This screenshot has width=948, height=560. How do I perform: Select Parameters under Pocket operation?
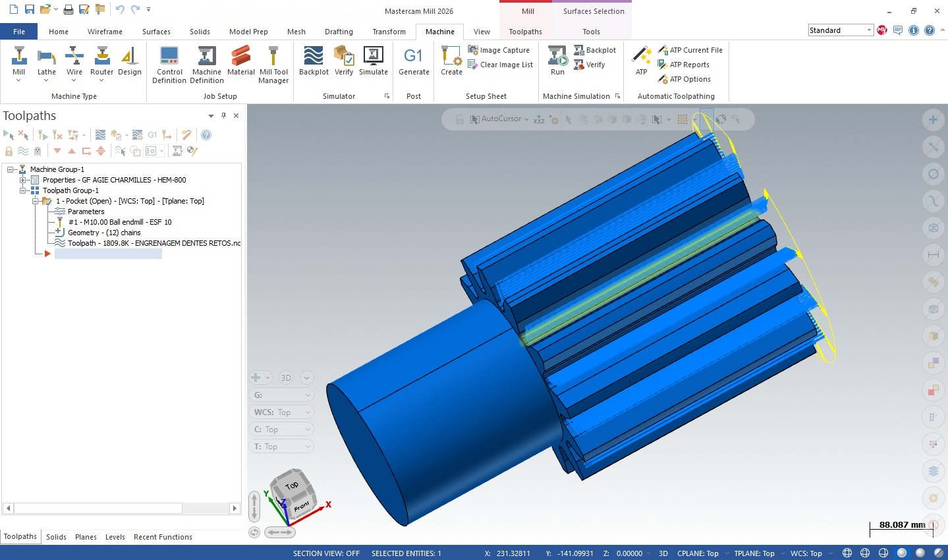click(86, 211)
